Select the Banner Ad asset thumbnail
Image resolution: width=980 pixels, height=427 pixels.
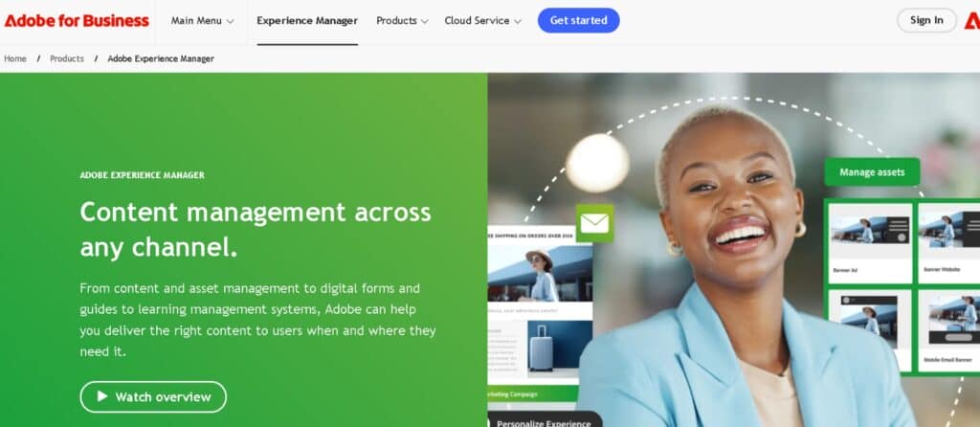pyautogui.click(x=871, y=242)
